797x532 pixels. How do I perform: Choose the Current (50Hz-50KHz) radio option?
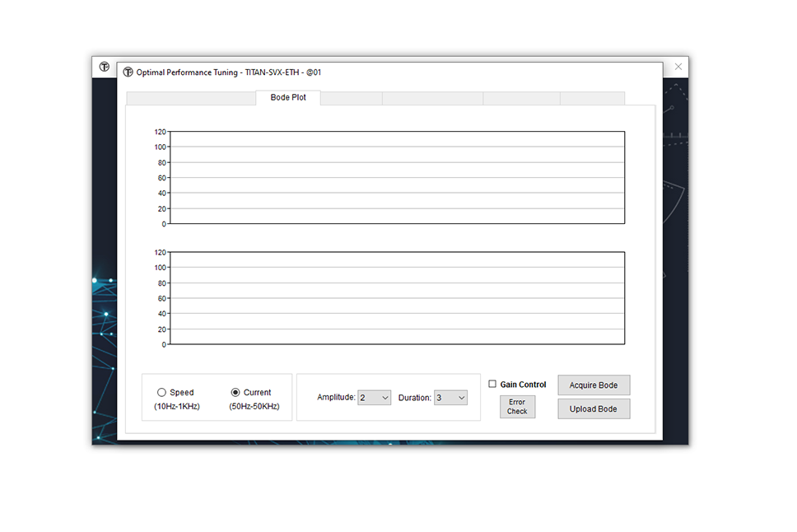point(235,393)
